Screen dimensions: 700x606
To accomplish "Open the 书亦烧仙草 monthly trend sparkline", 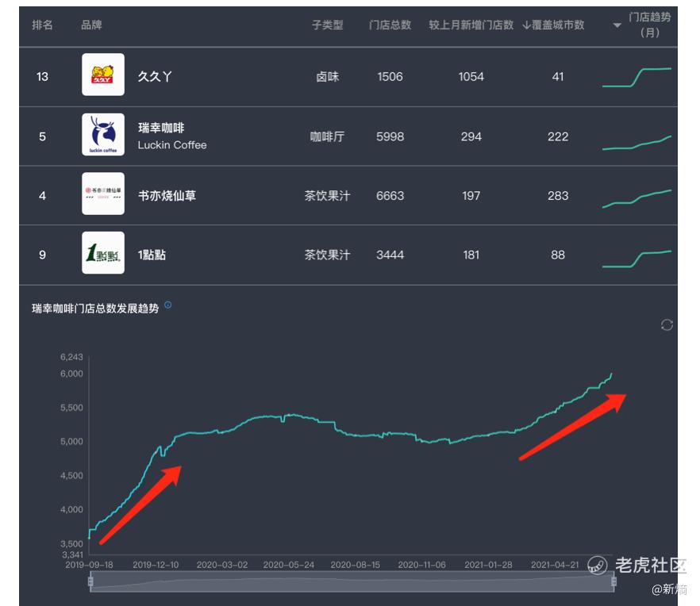I will click(x=637, y=199).
